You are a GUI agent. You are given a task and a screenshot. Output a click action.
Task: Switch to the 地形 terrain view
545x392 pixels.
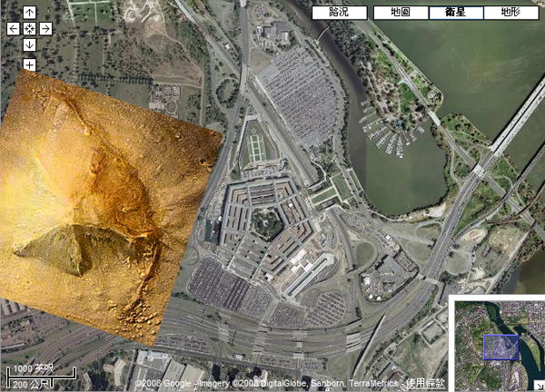click(x=510, y=13)
